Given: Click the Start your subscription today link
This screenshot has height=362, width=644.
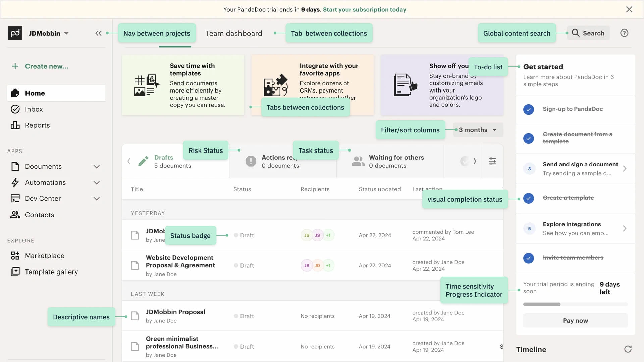Looking at the screenshot, I should 364,10.
